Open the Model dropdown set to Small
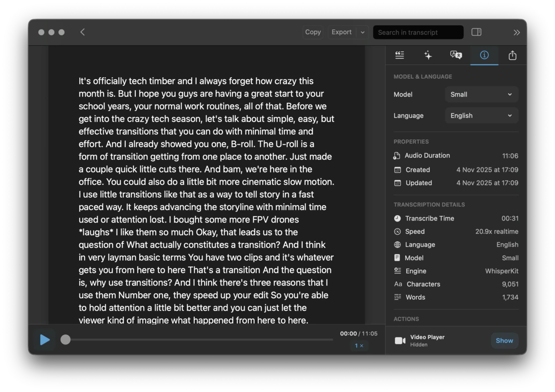Viewport: 555px width, 392px height. 481,94
